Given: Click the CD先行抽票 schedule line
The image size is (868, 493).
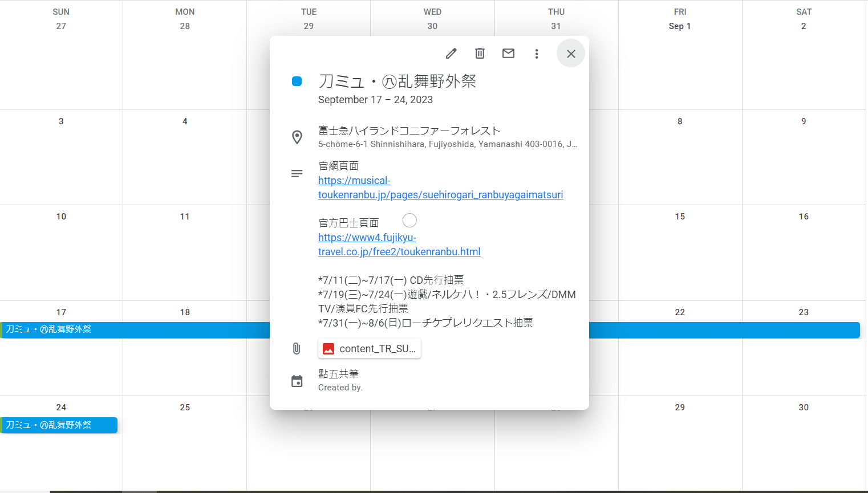Looking at the screenshot, I should [x=391, y=280].
